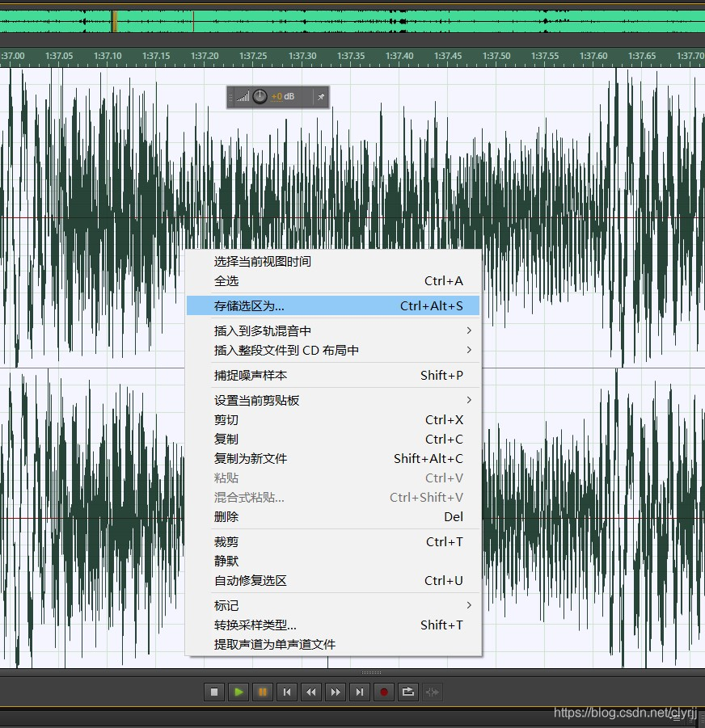
Task: Pin the floating volume HUD
Action: point(321,97)
